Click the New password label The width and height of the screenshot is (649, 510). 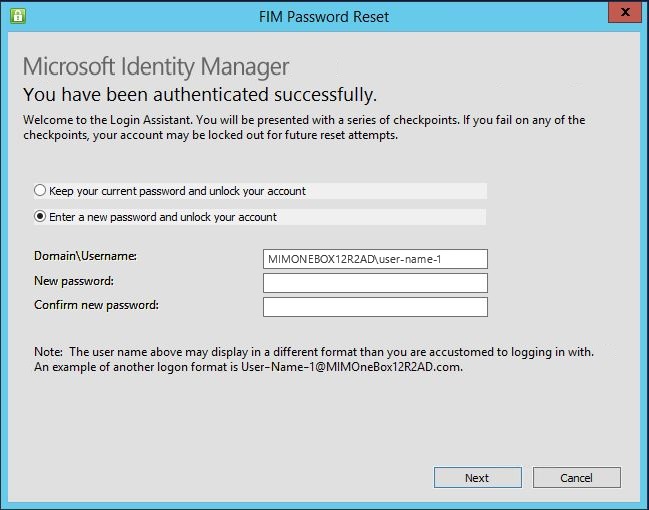tap(74, 282)
